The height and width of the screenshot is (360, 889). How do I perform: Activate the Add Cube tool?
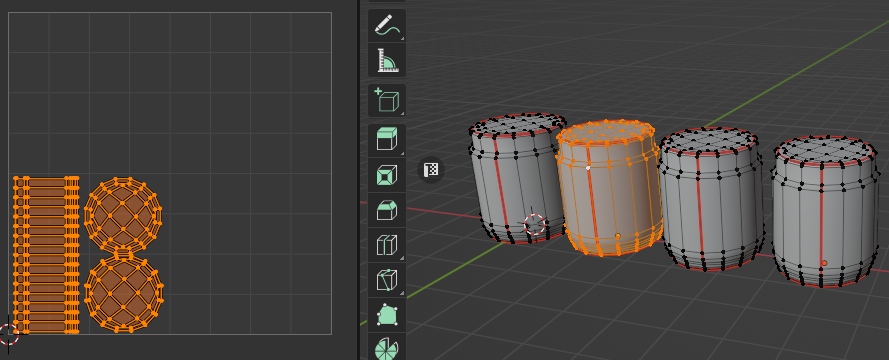click(x=387, y=100)
